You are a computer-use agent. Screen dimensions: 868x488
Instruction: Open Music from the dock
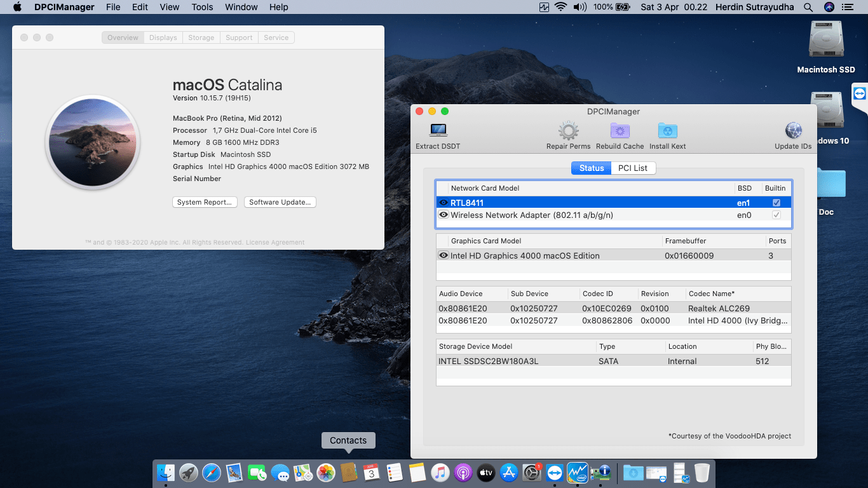coord(440,472)
